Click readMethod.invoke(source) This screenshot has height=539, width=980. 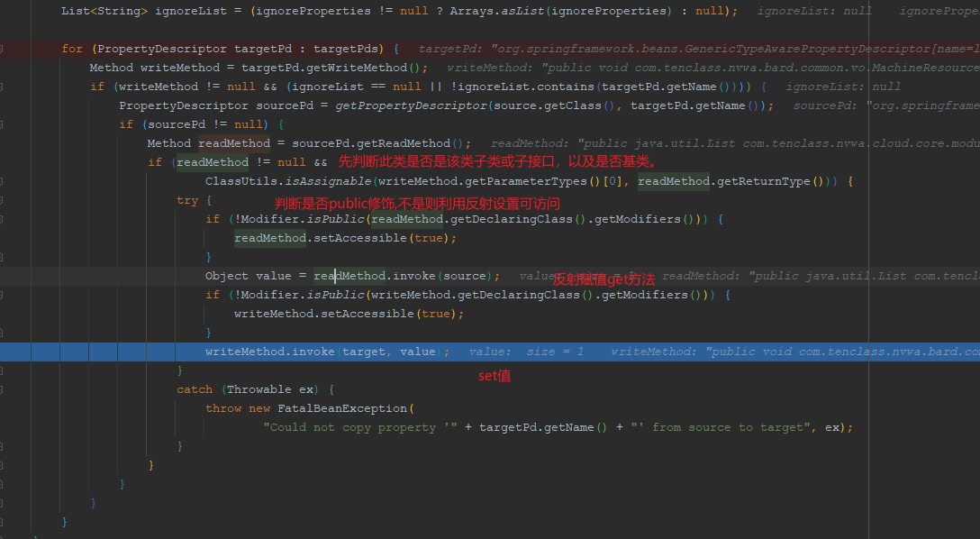pyautogui.click(x=404, y=277)
